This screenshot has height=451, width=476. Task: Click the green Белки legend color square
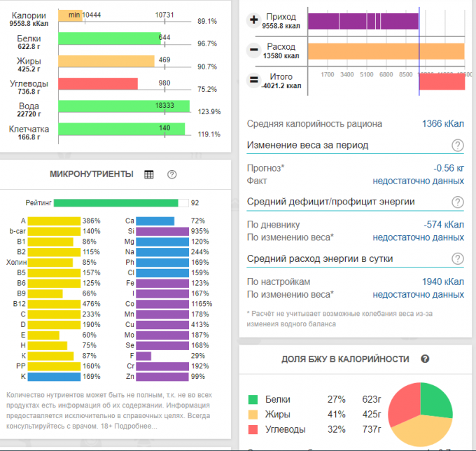[253, 400]
